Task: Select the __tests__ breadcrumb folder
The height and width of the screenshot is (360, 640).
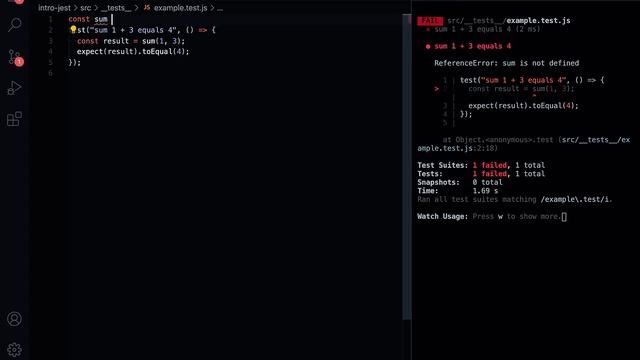Action: coord(116,8)
